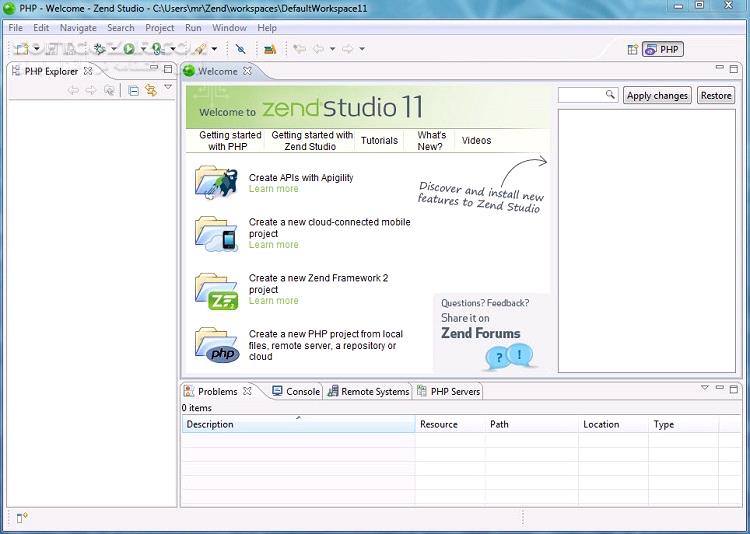Expand the Run configurations dropdown arrow
The width and height of the screenshot is (750, 534).
click(x=143, y=49)
